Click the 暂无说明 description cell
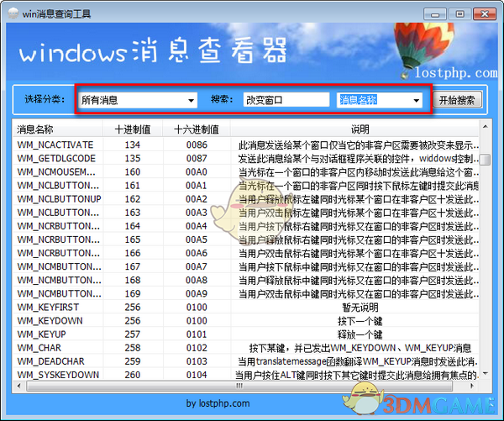The image size is (504, 421). (360, 308)
